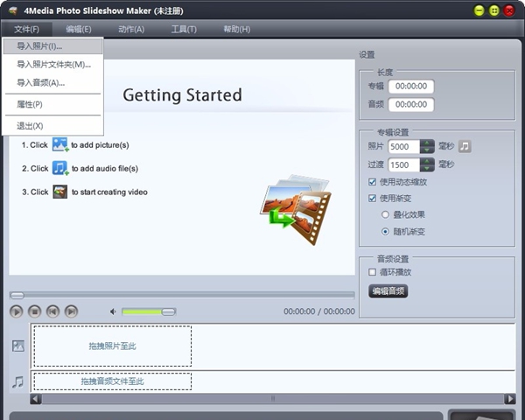Jump to previous frame button
Viewport: 525px width, 420px height.
(x=52, y=311)
